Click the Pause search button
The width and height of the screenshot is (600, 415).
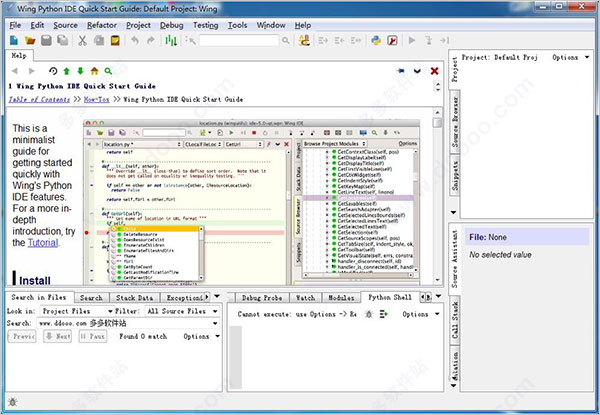(x=93, y=337)
